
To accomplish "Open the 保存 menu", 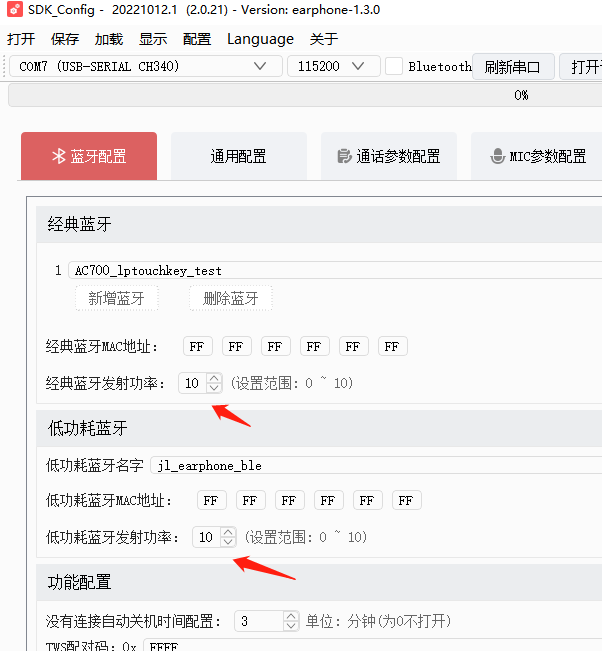I will (x=65, y=39).
